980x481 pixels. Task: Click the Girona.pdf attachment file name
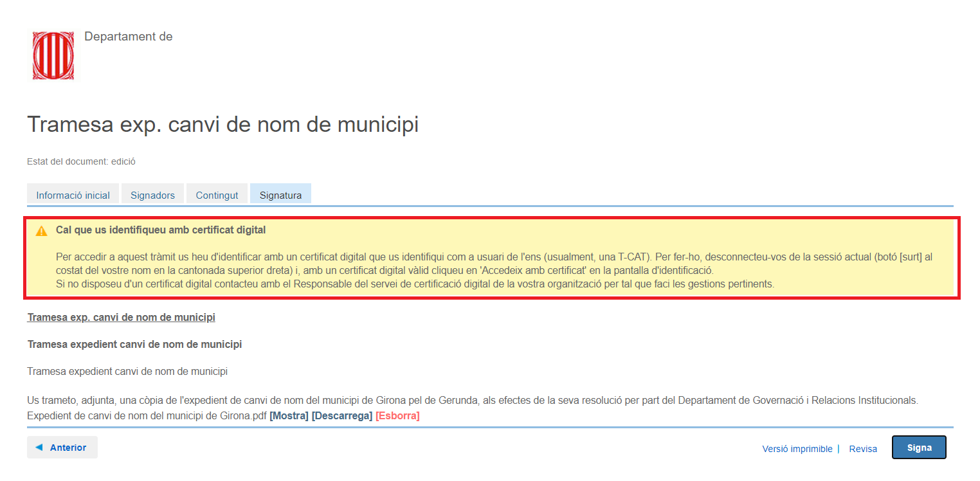pyautogui.click(x=147, y=416)
